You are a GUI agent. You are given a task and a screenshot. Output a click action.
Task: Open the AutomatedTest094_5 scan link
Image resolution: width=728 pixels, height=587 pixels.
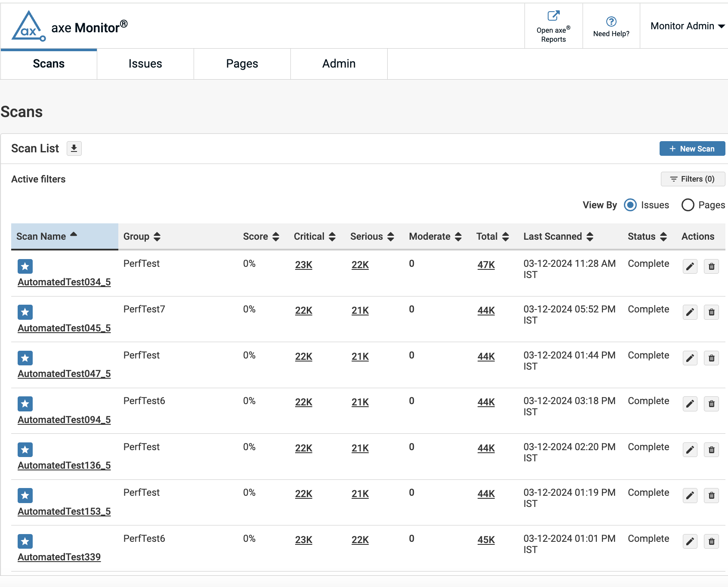pos(64,420)
